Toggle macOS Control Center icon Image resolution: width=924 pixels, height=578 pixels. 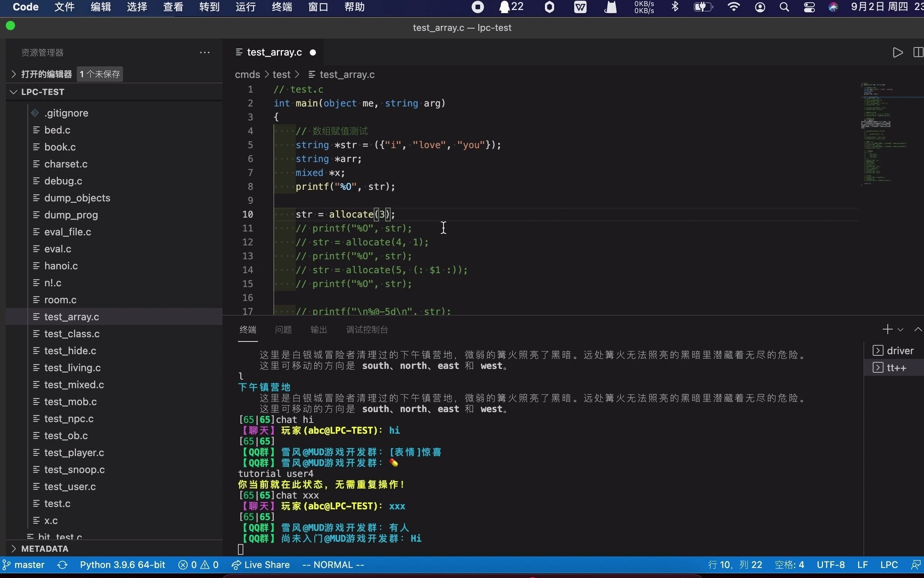809,7
